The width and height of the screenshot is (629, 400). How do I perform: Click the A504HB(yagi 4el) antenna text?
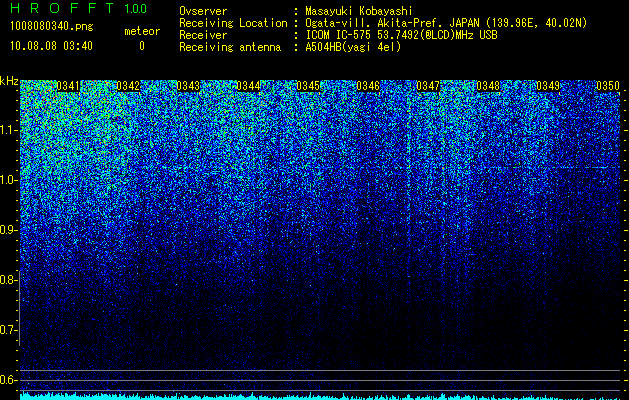[353, 47]
